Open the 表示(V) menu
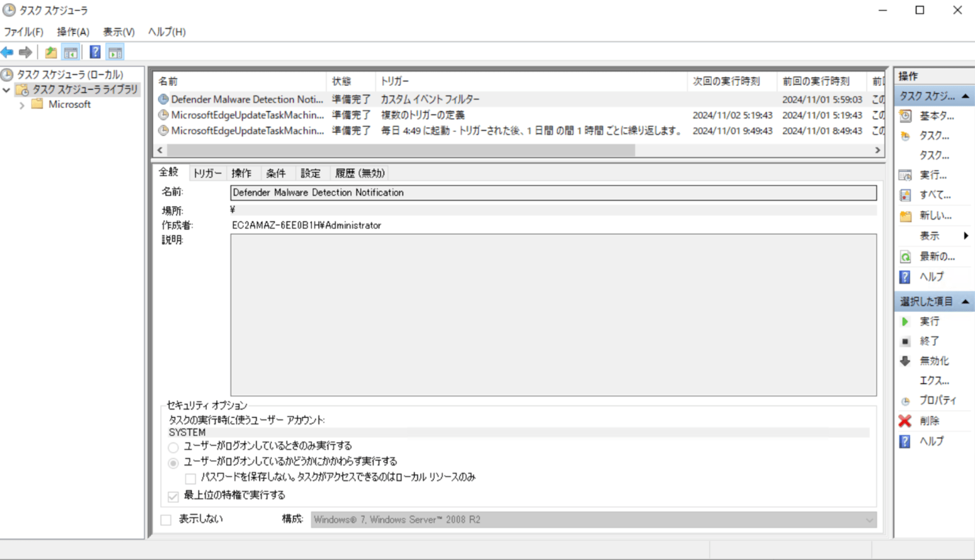The image size is (975, 560). 119,32
